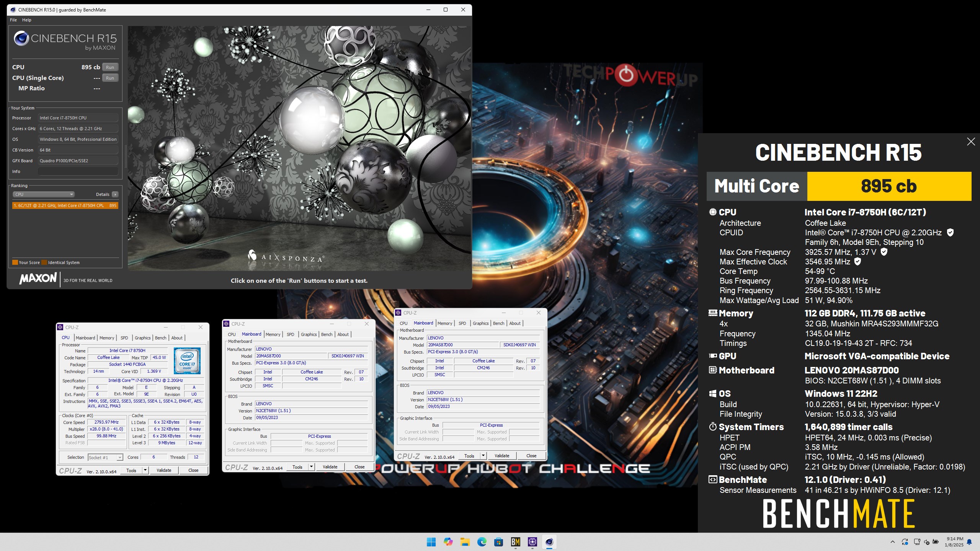Image resolution: width=980 pixels, height=551 pixels.
Task: Click the Memory icon in BenchMate panel
Action: point(712,313)
